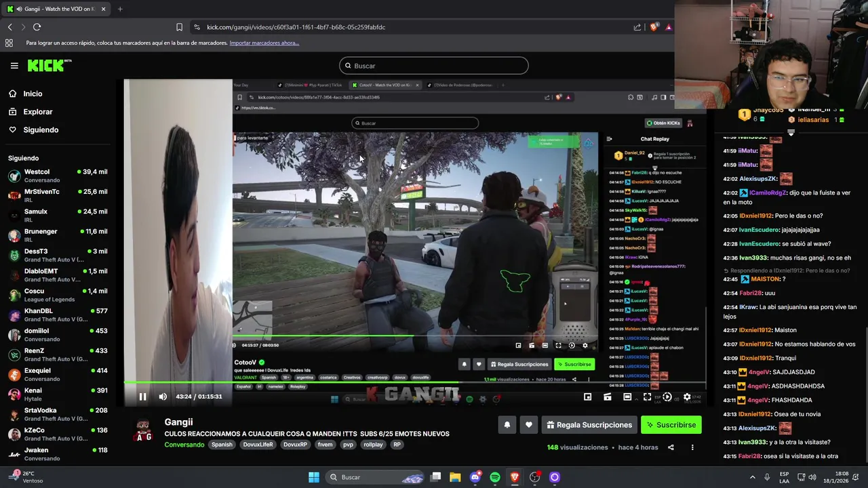The width and height of the screenshot is (868, 488).
Task: Open KhanDBL channel in sidebar
Action: [57, 314]
